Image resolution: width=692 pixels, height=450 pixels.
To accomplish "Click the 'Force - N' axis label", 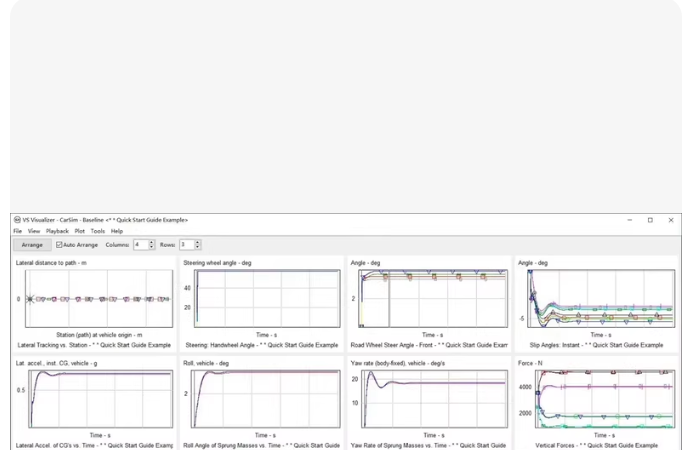I will [530, 363].
